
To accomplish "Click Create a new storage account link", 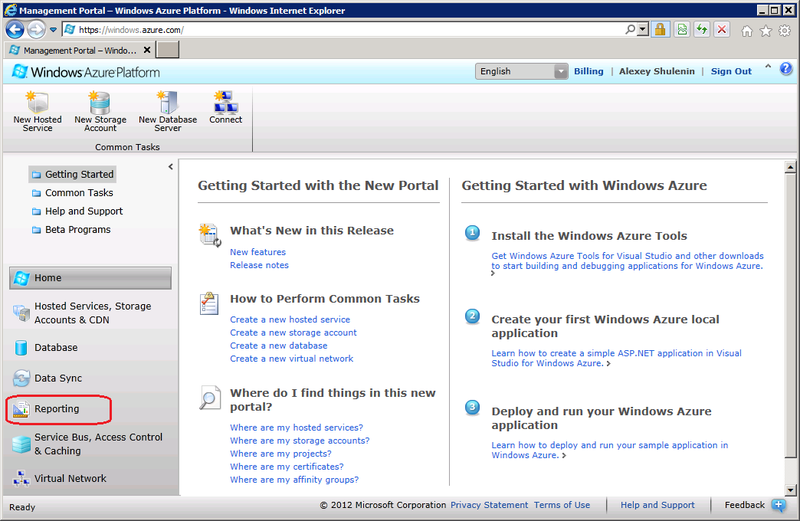I will click(x=293, y=333).
